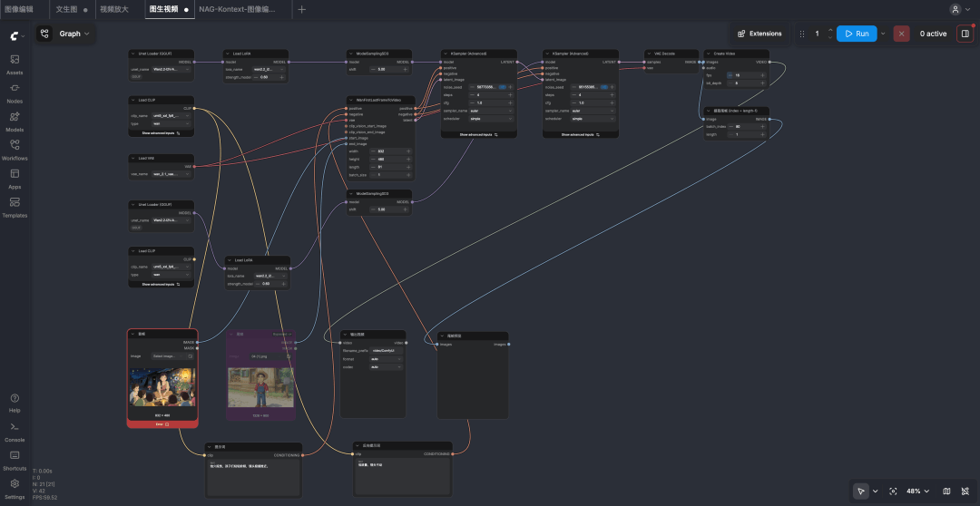The image size is (980, 506).
Task: Open the Assets sidebar panel
Action: pyautogui.click(x=15, y=64)
